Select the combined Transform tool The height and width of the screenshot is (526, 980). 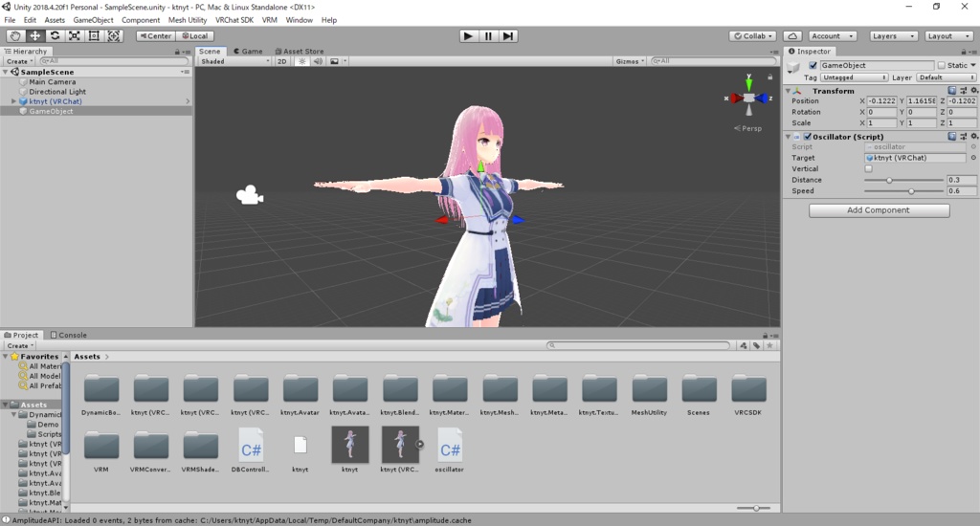click(x=113, y=36)
